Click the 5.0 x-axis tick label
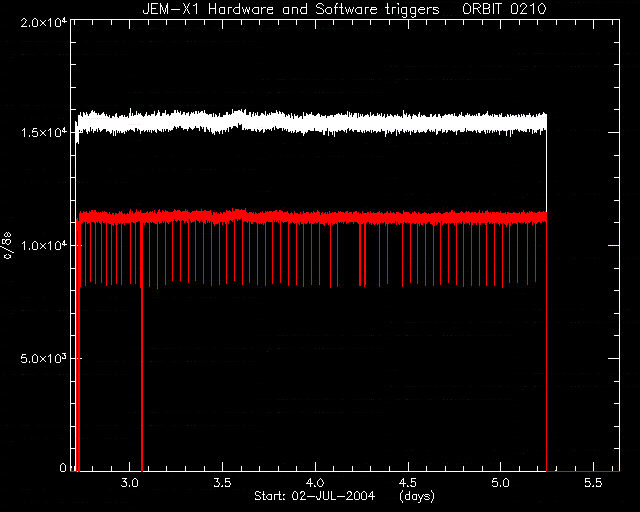 click(500, 483)
